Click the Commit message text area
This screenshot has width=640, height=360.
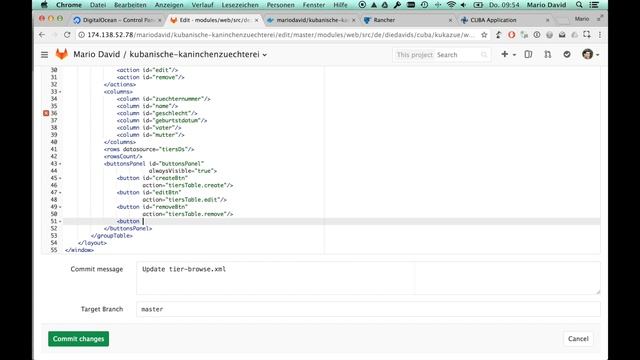point(368,278)
